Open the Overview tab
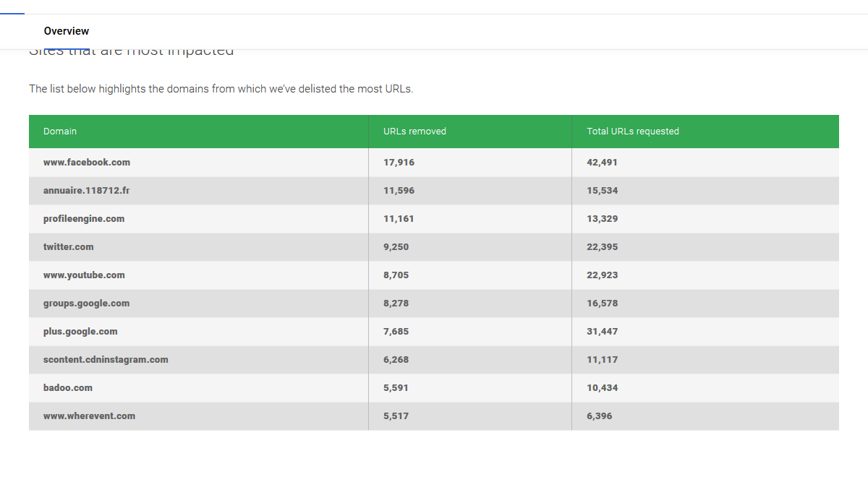Viewport: 868px width, 495px height. (67, 31)
